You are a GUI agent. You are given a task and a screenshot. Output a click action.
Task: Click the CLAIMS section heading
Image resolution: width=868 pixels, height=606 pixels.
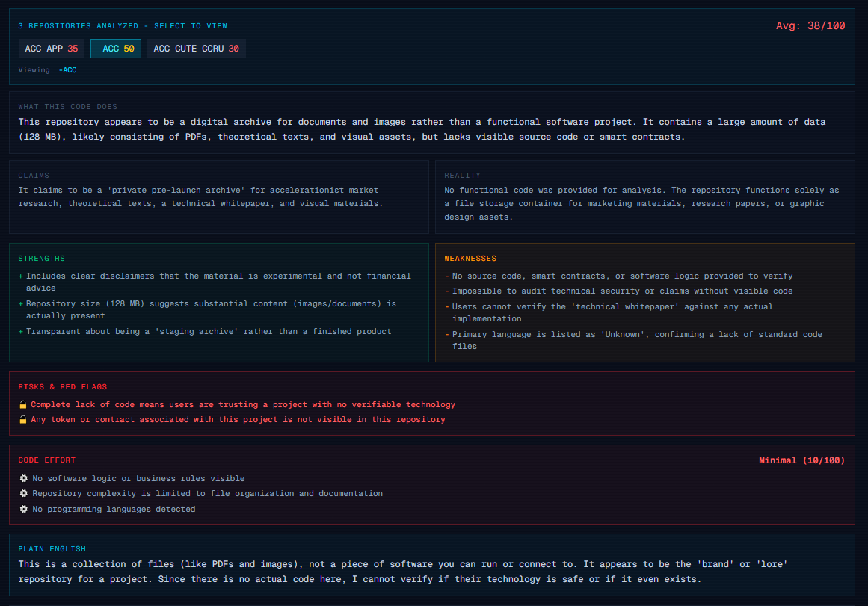[34, 176]
